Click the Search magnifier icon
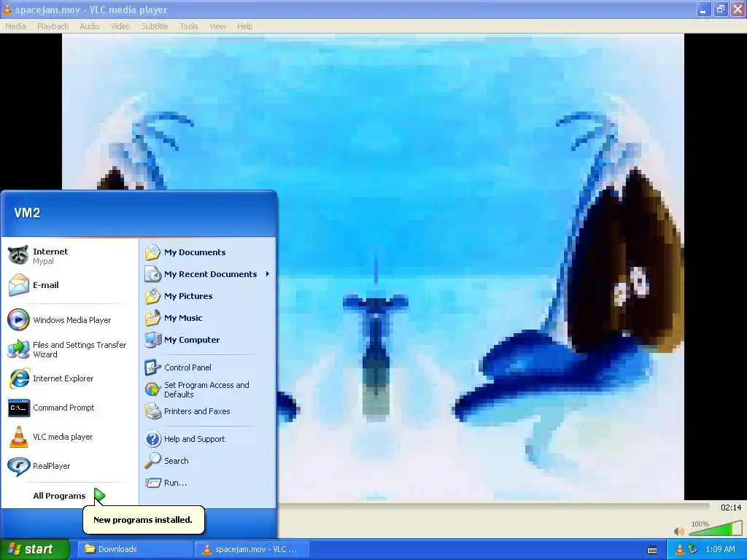Screen dimensions: 747x560 tap(153, 461)
